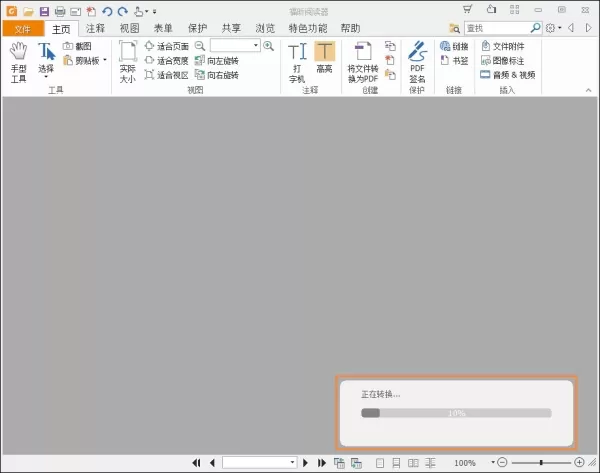
Task: Open the search settings gear dropdown
Action: tap(553, 28)
